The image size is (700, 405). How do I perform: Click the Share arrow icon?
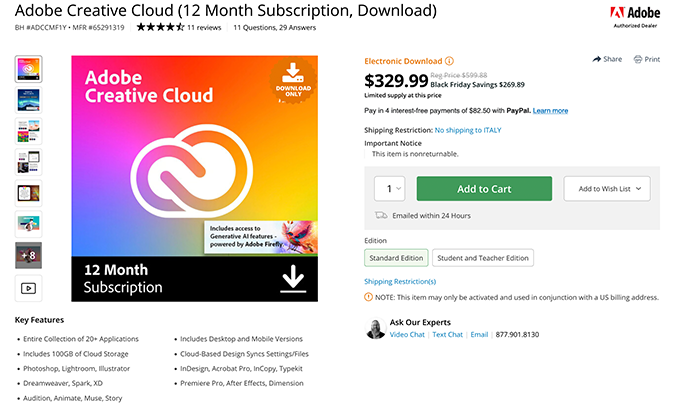coord(596,59)
